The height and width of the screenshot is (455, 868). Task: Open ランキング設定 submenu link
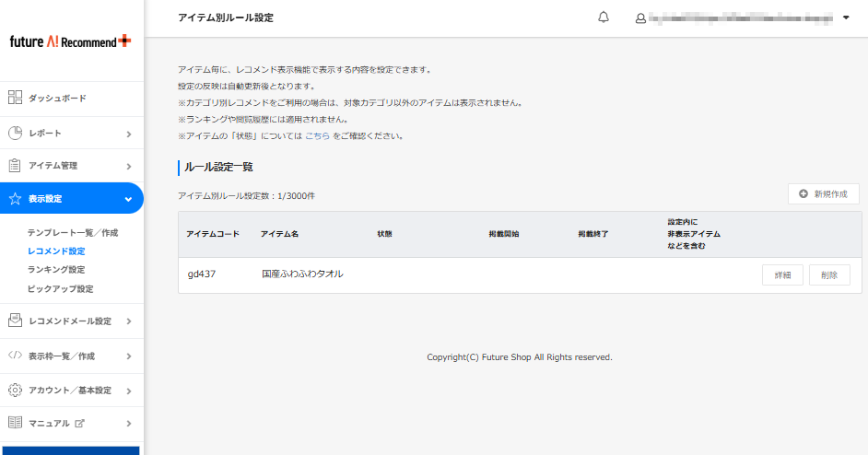(56, 270)
